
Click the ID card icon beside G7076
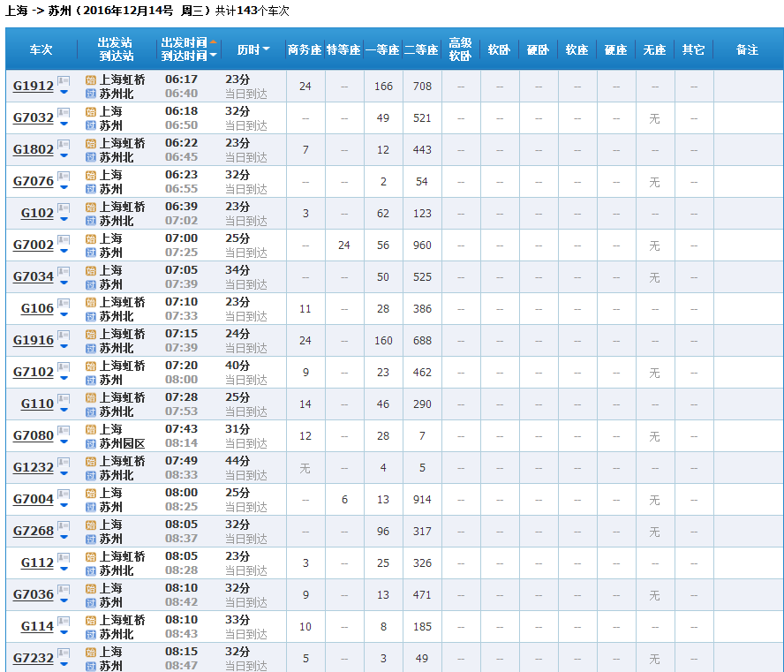click(x=64, y=177)
